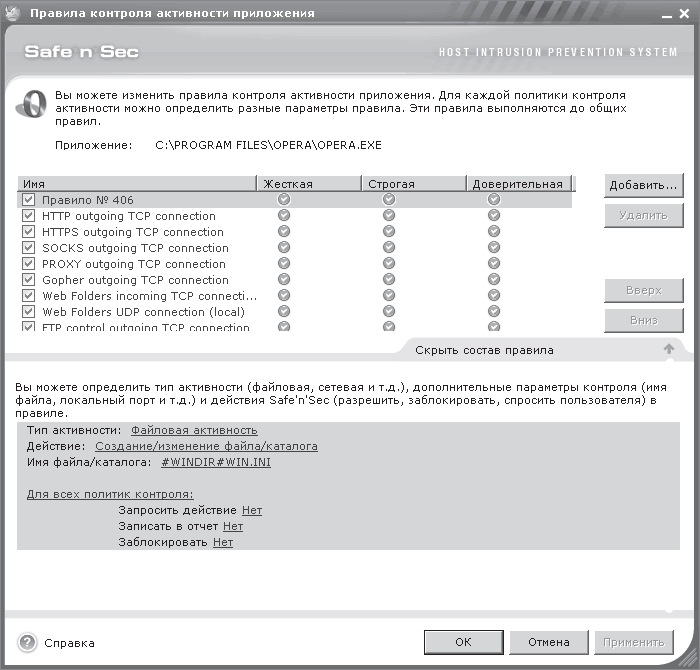Click the OK button
The height and width of the screenshot is (670, 700).
point(463,642)
